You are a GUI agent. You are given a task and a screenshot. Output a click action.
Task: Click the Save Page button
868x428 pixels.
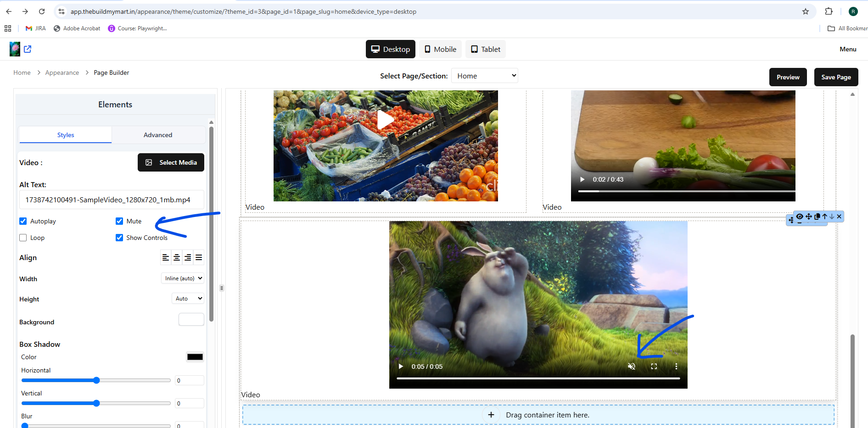pyautogui.click(x=836, y=77)
